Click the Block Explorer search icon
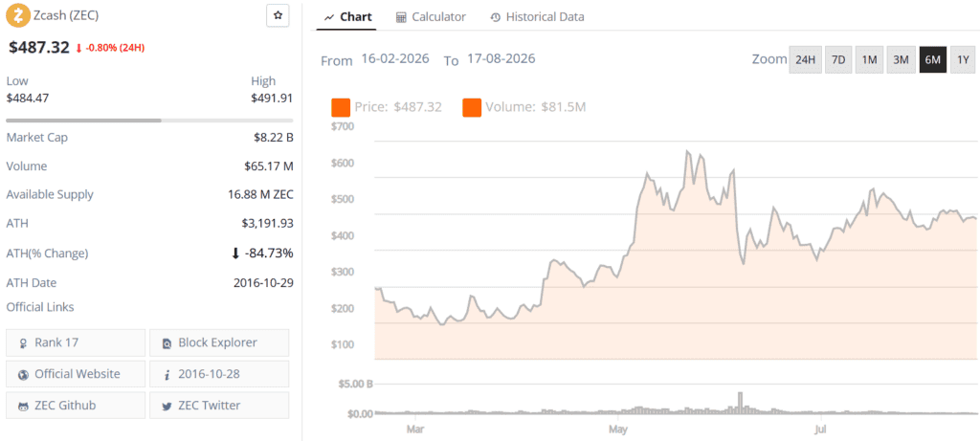The width and height of the screenshot is (980, 441). click(x=167, y=342)
